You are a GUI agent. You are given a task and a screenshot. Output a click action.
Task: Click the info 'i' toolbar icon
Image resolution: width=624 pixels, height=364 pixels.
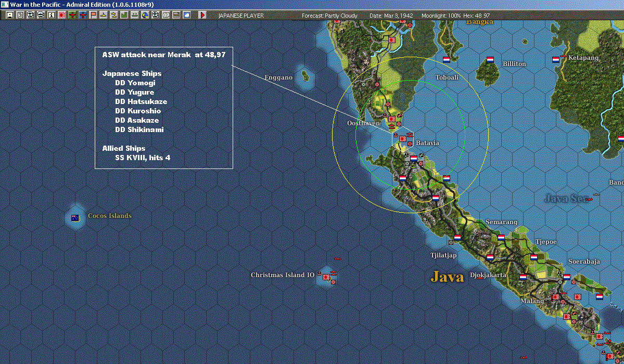pyautogui.click(x=52, y=15)
